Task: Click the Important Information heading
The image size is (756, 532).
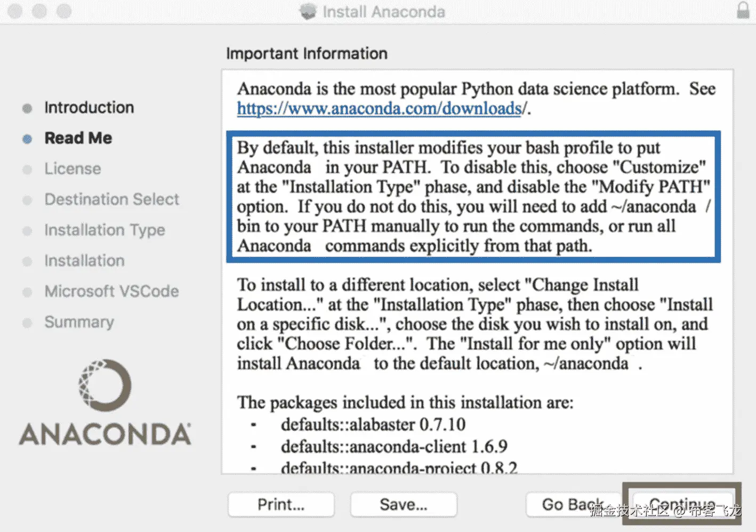Action: pyautogui.click(x=307, y=54)
